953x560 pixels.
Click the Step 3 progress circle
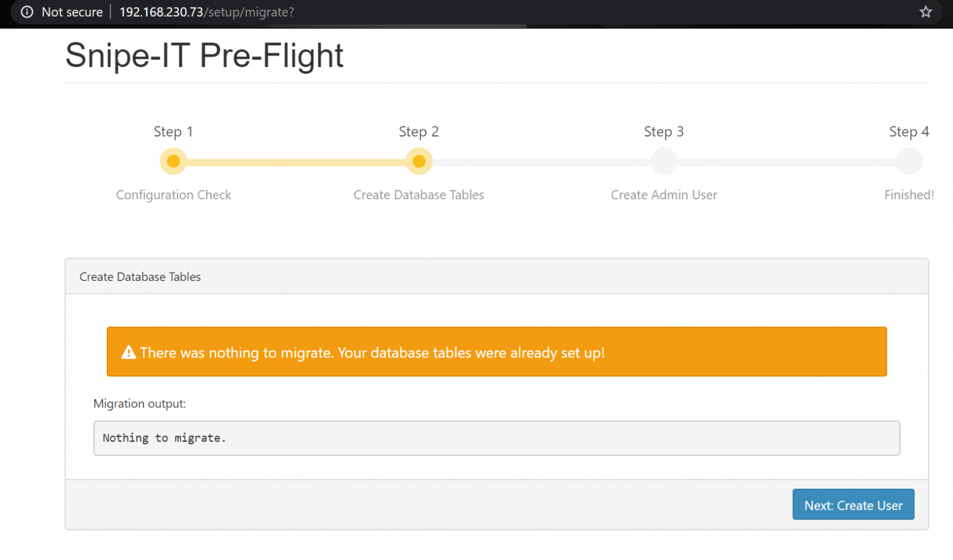tap(664, 161)
